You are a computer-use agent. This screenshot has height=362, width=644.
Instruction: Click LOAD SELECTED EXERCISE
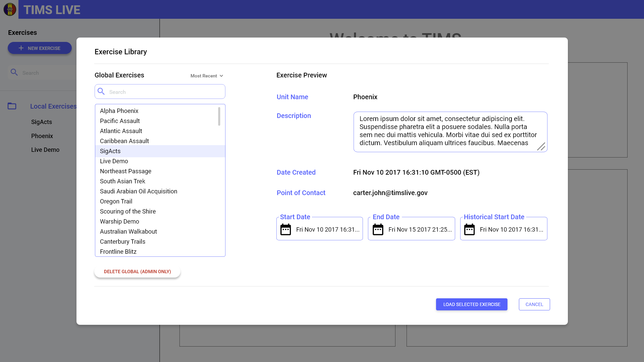point(471,304)
